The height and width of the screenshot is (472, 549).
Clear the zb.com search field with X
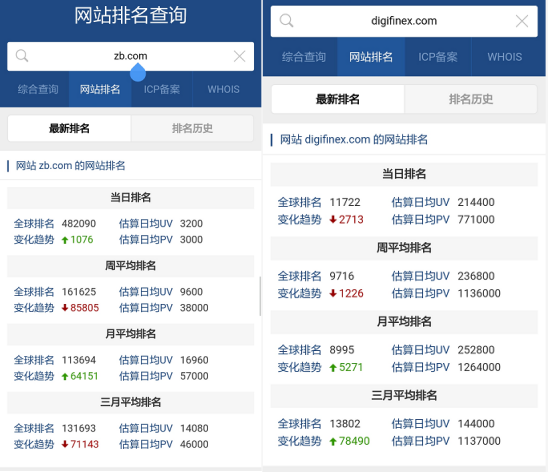[239, 56]
